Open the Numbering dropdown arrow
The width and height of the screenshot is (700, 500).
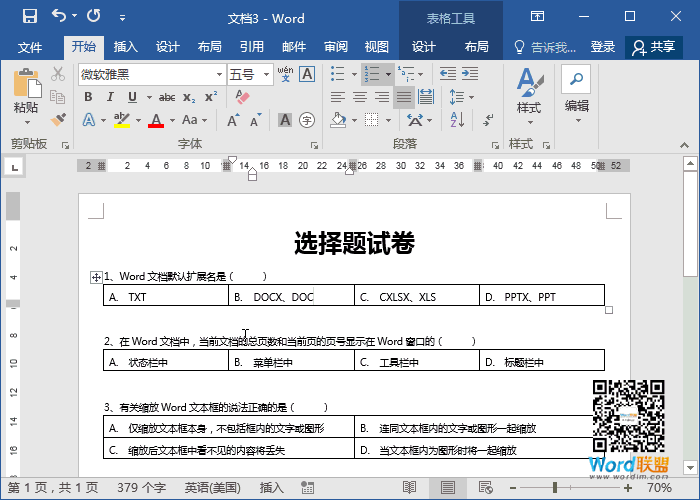[388, 74]
